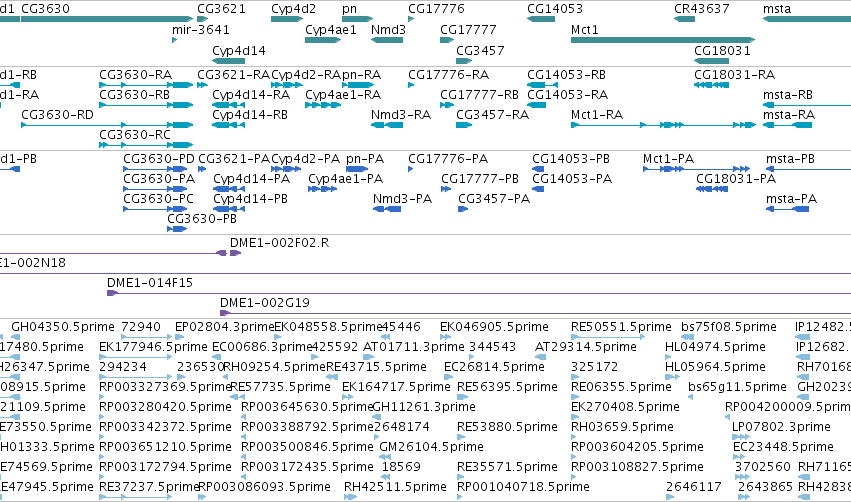Select the GH04350.5prime EST label
The image size is (851, 502).
click(x=63, y=327)
